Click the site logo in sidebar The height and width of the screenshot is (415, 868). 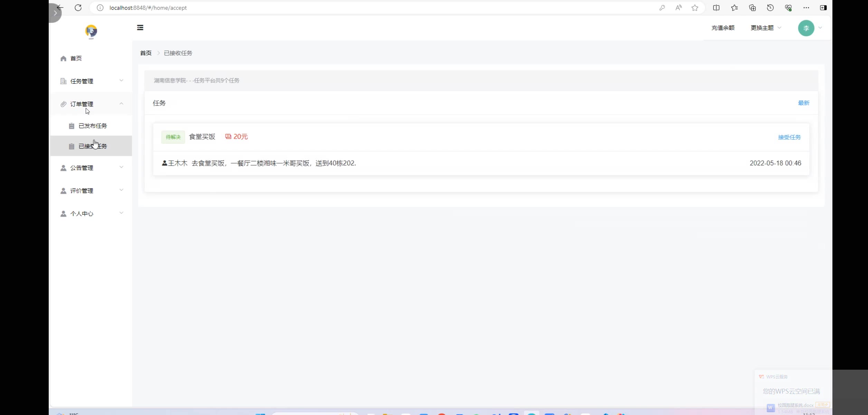[91, 31]
